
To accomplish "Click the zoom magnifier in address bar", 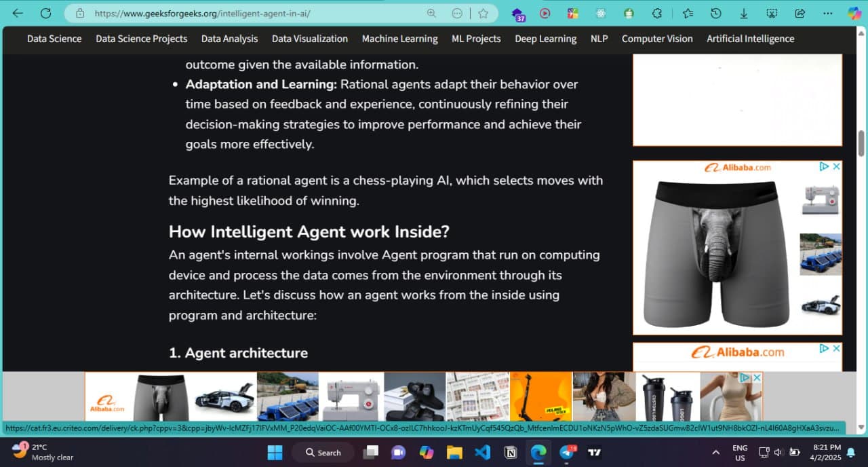I will [431, 13].
